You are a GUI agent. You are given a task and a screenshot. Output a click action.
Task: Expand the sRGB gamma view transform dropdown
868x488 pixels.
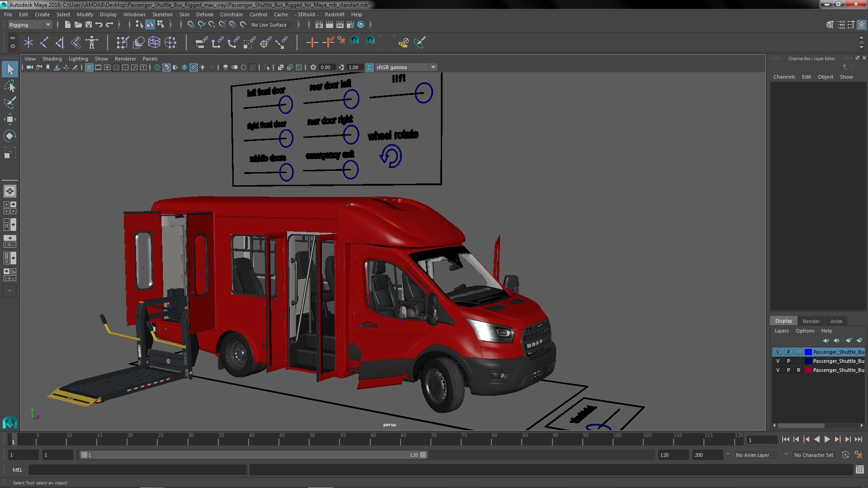point(433,67)
